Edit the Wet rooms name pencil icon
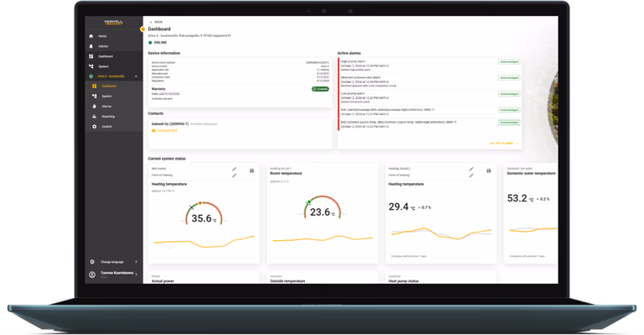The height and width of the screenshot is (335, 644). 234,169
